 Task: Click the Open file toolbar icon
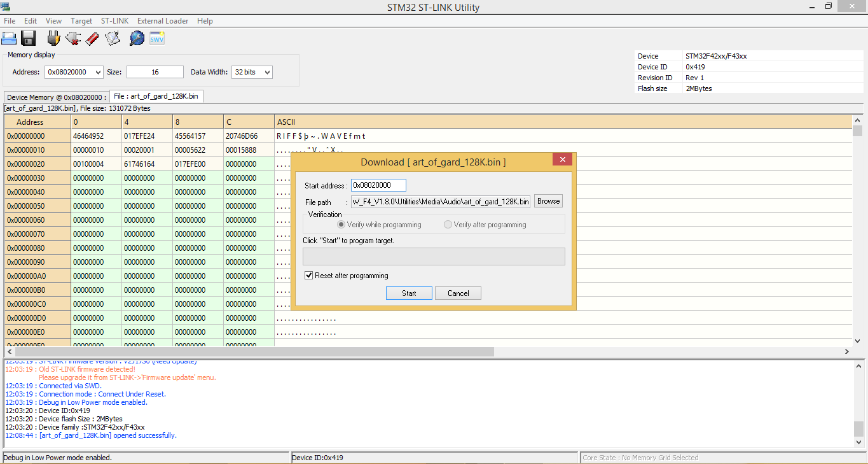point(9,38)
